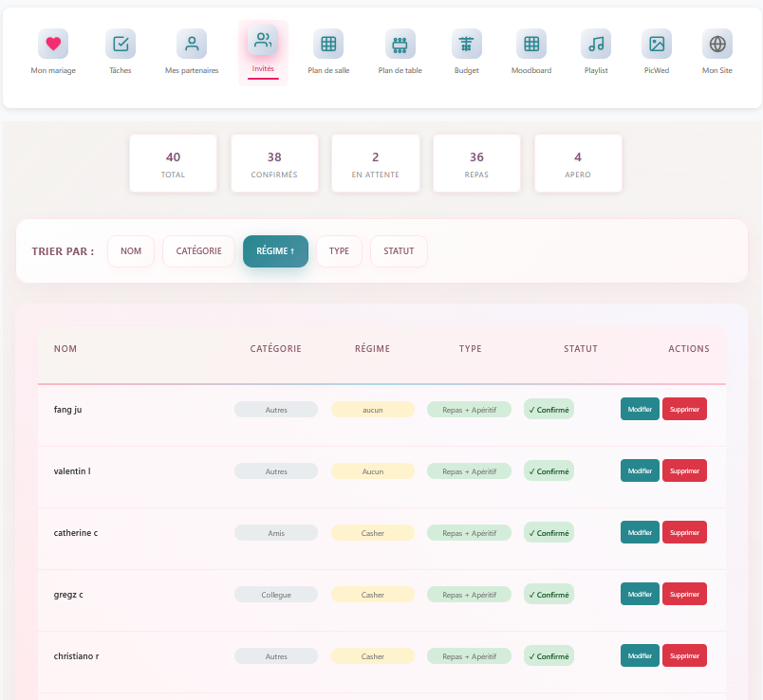Open the Mon Site globe icon
This screenshot has width=763, height=700.
click(x=717, y=44)
